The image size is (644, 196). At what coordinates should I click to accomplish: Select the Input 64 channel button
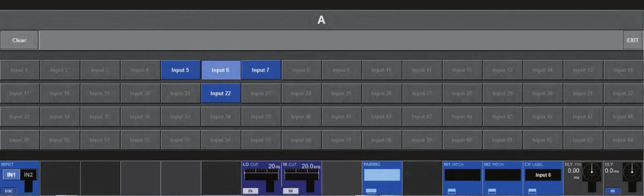624,140
